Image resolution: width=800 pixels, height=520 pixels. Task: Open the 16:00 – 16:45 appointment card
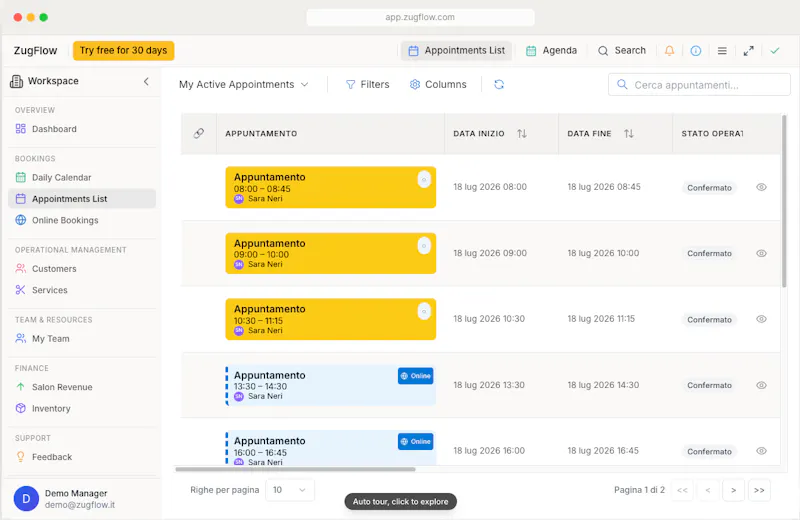331,448
